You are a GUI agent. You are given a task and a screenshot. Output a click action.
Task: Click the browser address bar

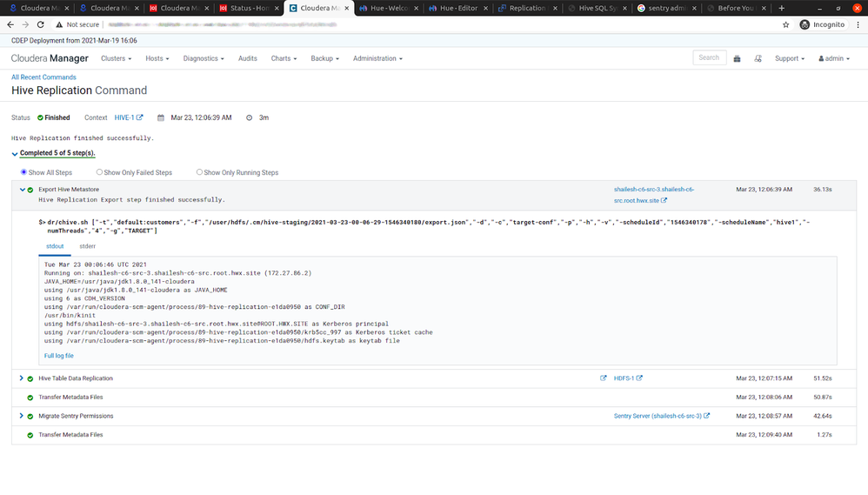[x=437, y=24]
